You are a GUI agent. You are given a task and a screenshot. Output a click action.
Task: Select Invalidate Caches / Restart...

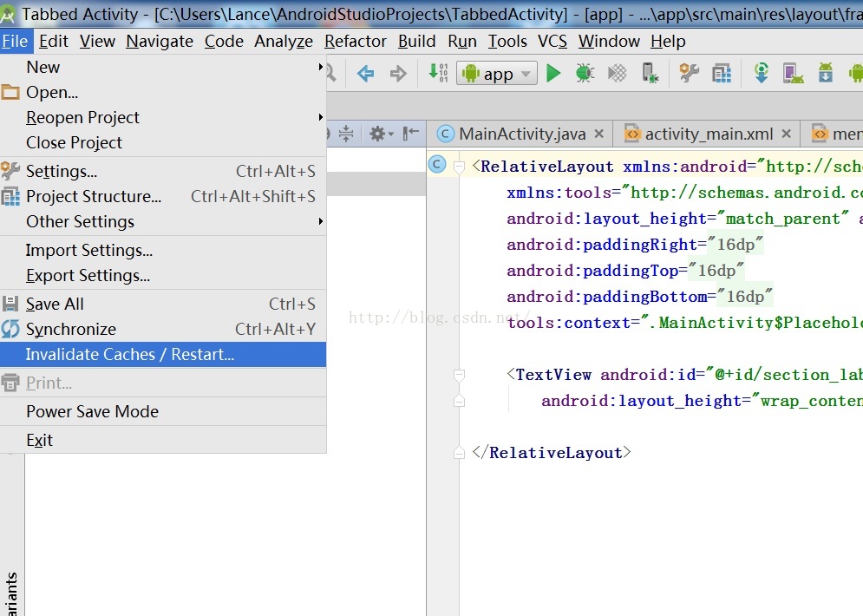pos(163,355)
